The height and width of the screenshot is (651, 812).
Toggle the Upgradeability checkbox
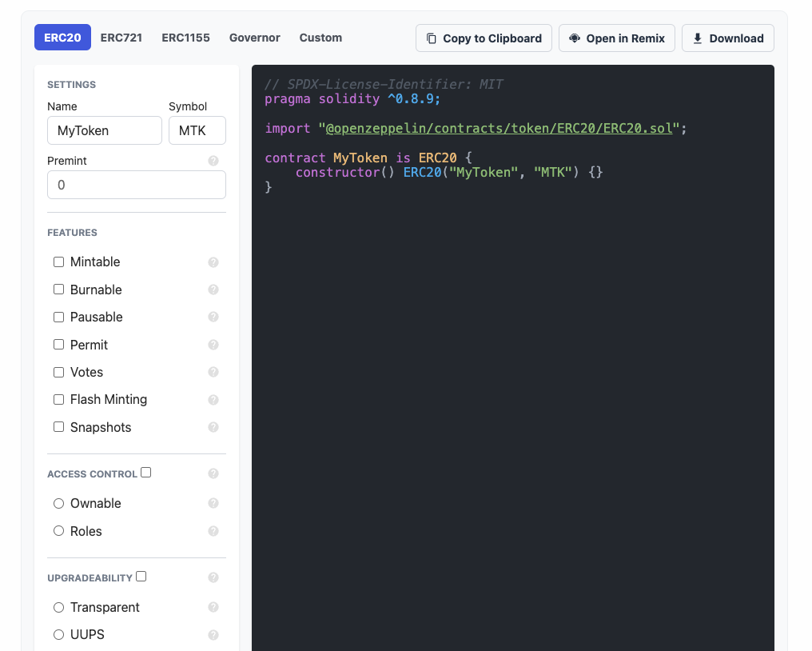(141, 577)
